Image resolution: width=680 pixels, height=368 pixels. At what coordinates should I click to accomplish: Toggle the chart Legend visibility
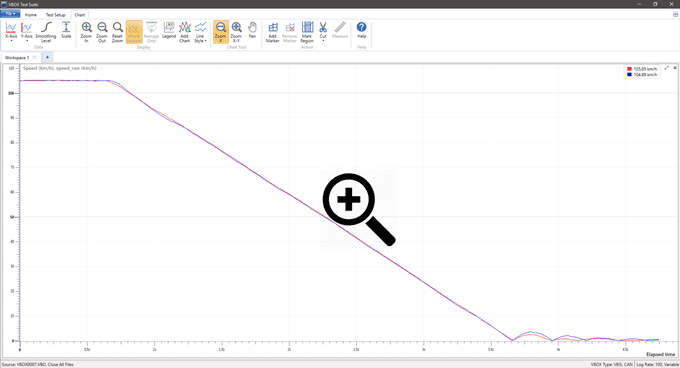pyautogui.click(x=169, y=30)
